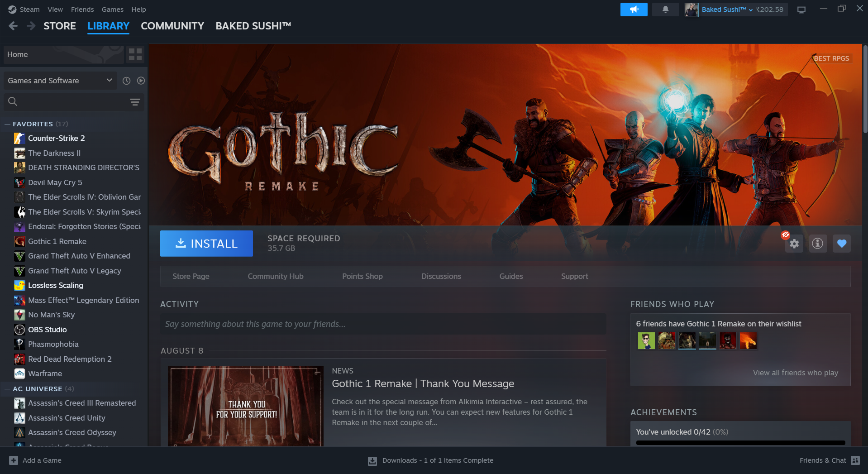Click wallet balance ₹202.58

(770, 10)
